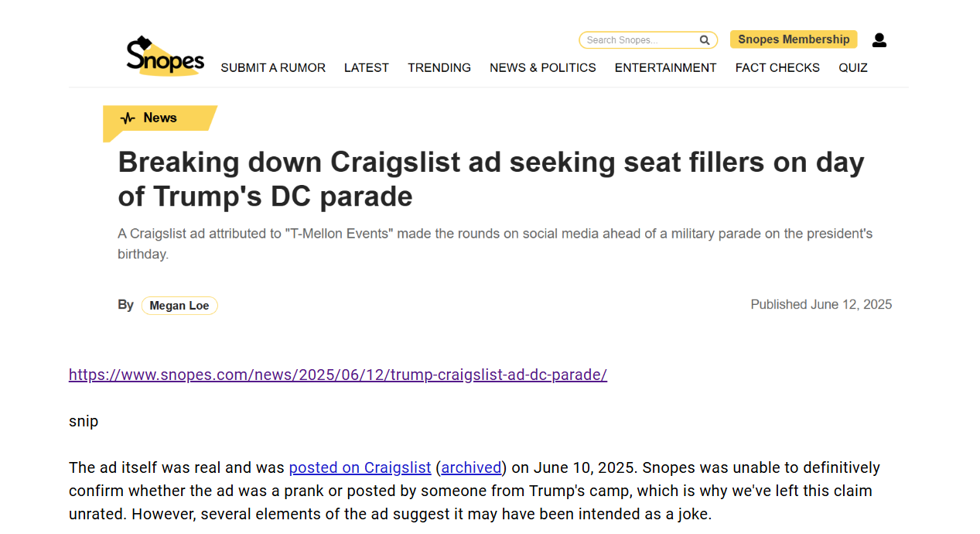Viewport: 980px width, 534px height.
Task: Open the Entertainment section
Action: 665,68
